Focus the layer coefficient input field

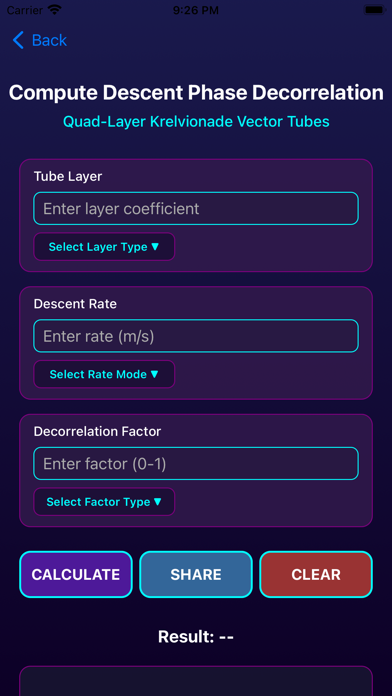(196, 208)
